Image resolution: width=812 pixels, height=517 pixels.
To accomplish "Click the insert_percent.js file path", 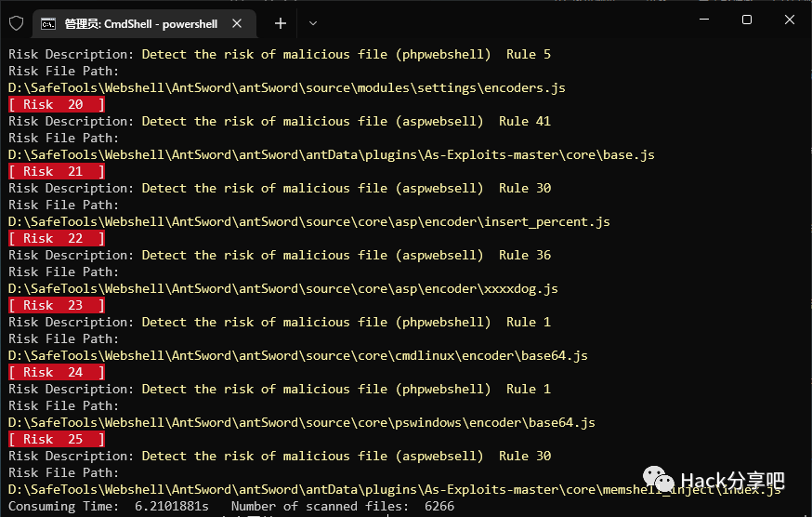I will [x=309, y=221].
